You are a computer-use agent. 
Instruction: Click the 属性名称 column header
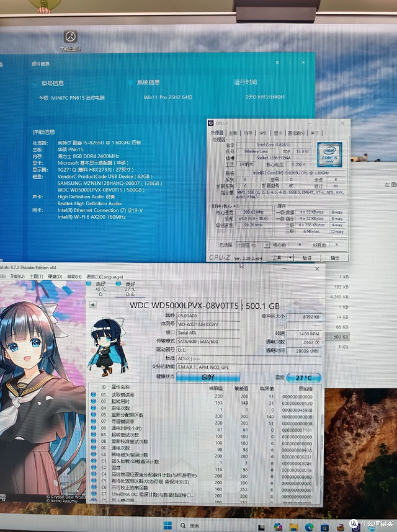point(120,387)
